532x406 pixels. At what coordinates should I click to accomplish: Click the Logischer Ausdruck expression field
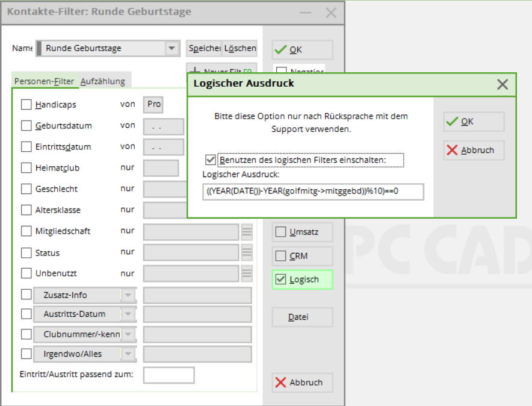(313, 192)
